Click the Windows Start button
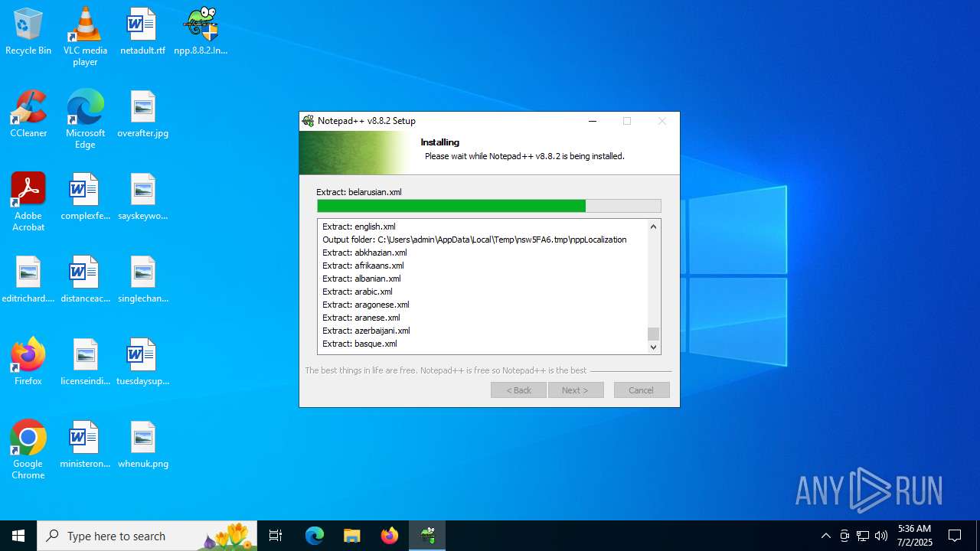 pos(18,536)
